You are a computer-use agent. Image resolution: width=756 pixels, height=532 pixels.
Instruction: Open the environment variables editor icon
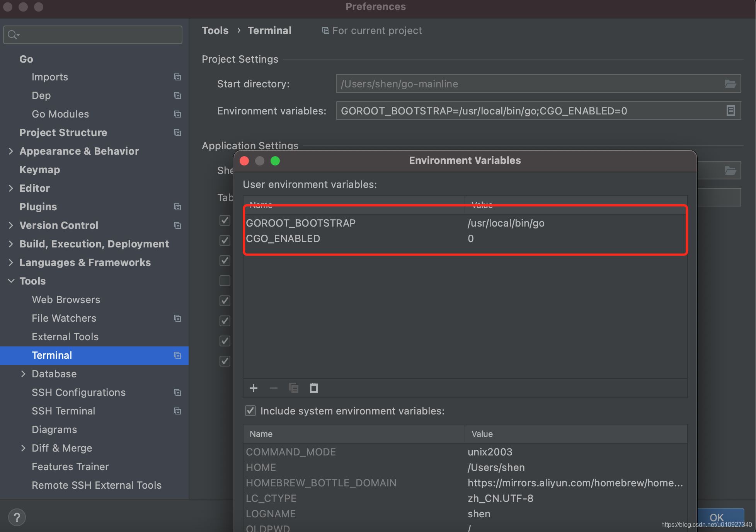[x=730, y=111]
